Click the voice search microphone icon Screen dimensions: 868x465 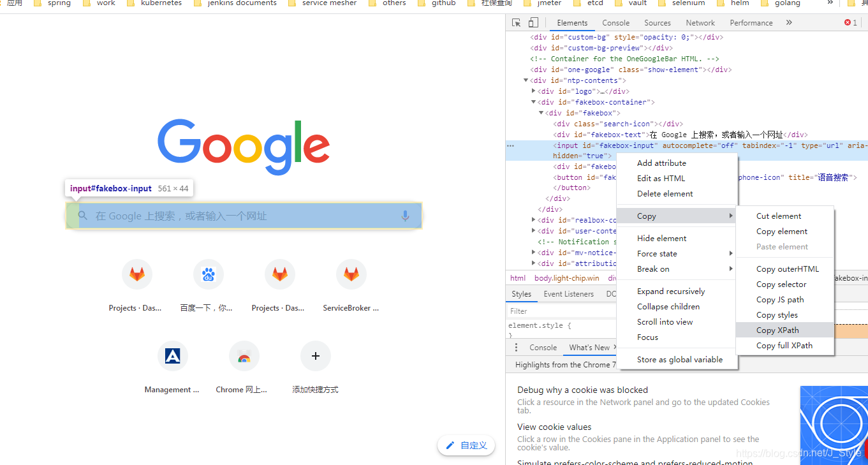point(405,216)
